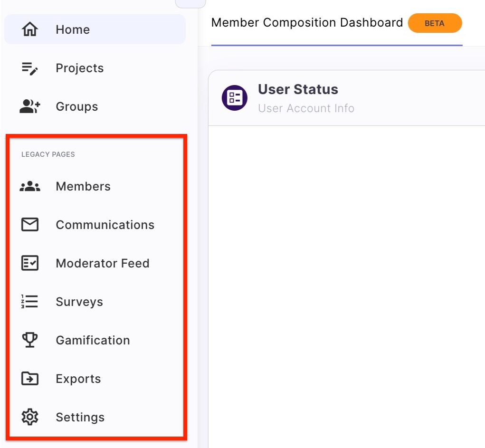Click the Home house icon
485x448 pixels.
point(30,29)
